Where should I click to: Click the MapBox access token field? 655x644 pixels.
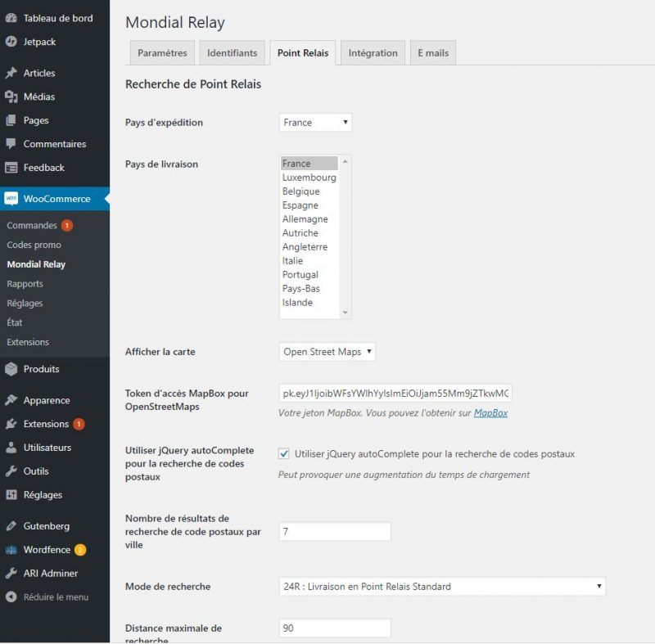point(395,393)
